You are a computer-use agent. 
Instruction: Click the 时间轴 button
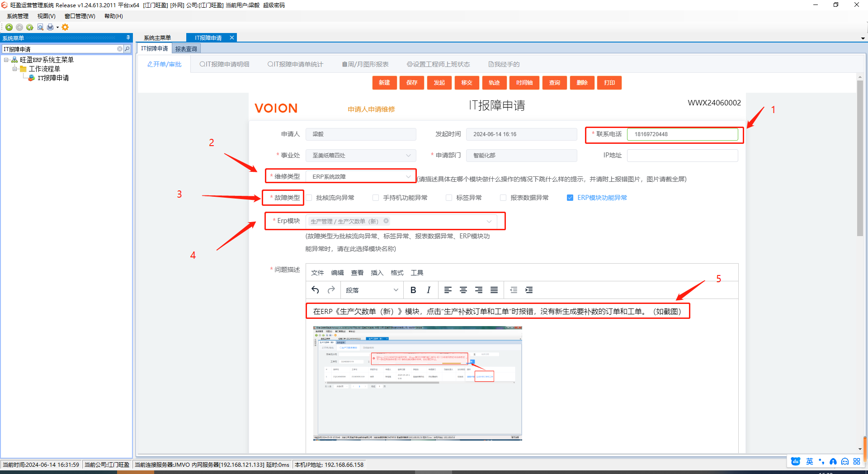coord(524,83)
